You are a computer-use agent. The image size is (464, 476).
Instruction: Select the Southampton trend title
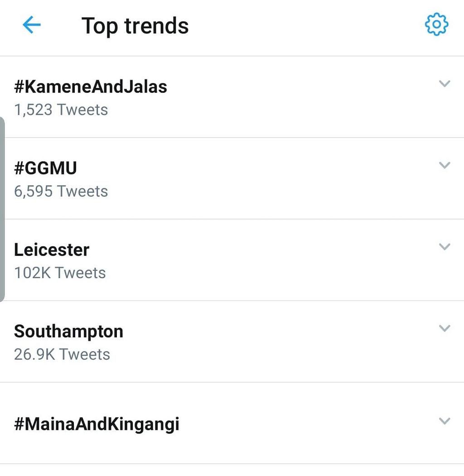coord(68,331)
